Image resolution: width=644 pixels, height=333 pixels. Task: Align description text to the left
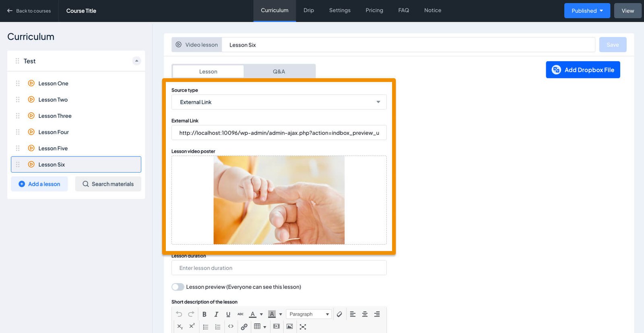pos(353,314)
